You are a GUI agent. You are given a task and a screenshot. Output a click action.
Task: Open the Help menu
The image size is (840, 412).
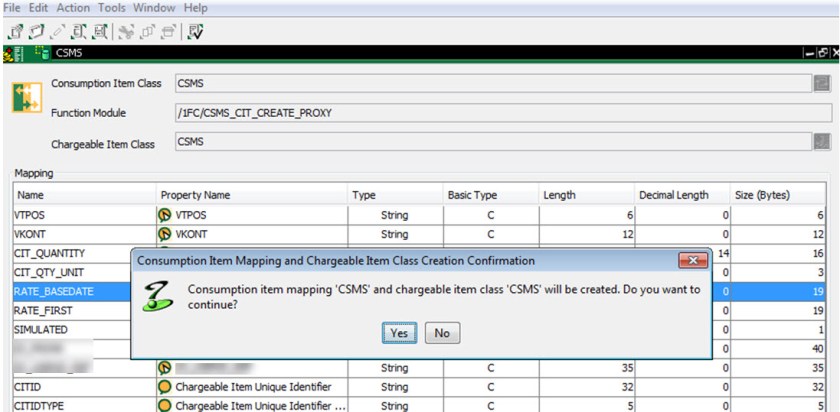click(x=196, y=8)
